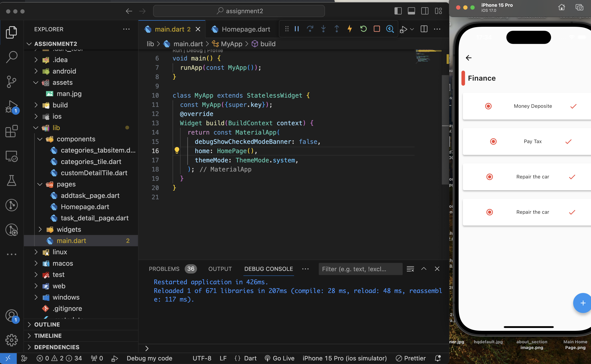Select the radio button beside Pay Tax
This screenshot has width=591, height=364.
coord(493,141)
